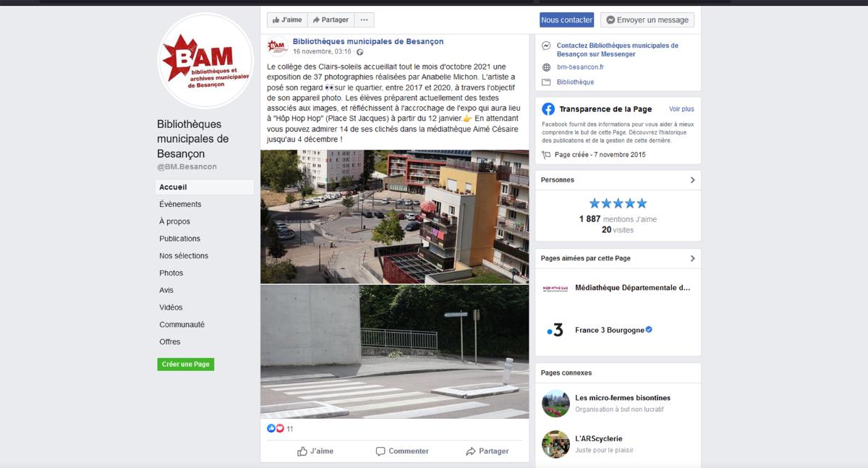
Task: Click the five-star rating display
Action: [618, 203]
